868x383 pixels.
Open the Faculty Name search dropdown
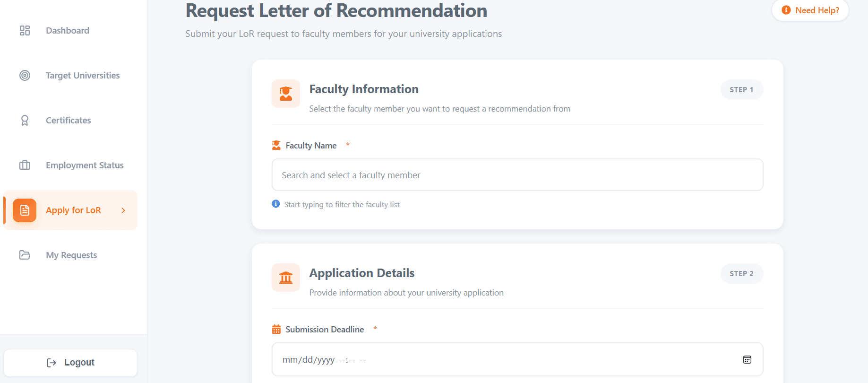click(517, 175)
